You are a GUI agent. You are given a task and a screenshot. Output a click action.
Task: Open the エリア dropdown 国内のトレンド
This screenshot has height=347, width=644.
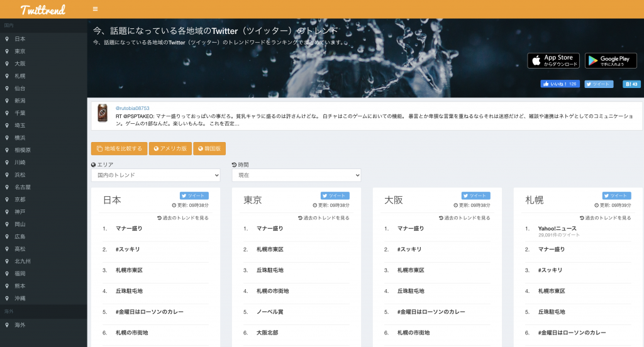pos(156,175)
